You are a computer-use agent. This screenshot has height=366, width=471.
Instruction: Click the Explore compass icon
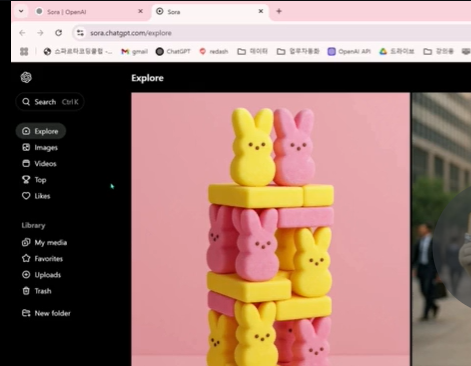[26, 131]
